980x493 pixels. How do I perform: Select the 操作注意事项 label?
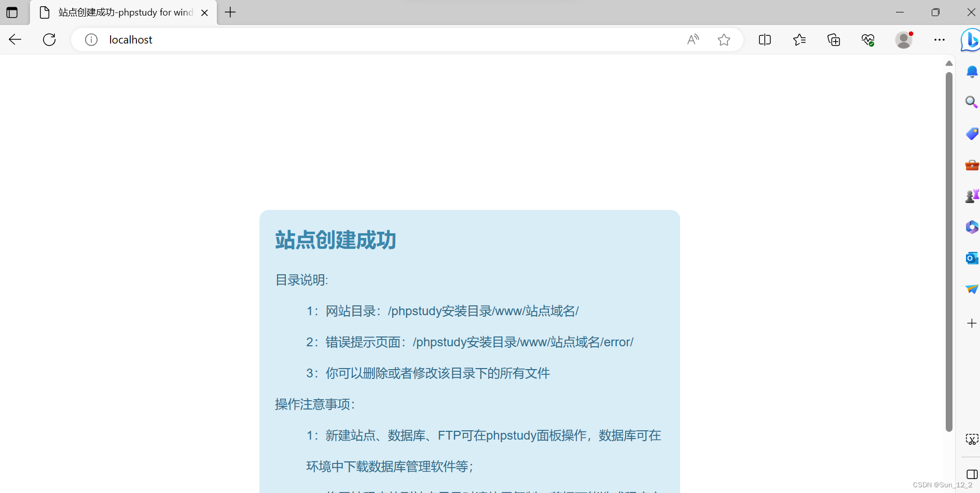click(x=315, y=404)
